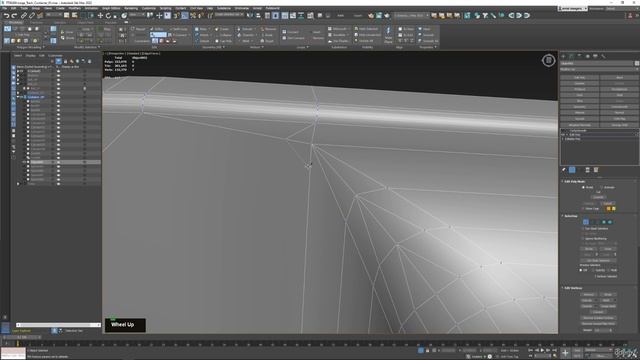This screenshot has width=640, height=360.
Task: Click Configure Modifier Sets icon
Action: (x=596, y=170)
